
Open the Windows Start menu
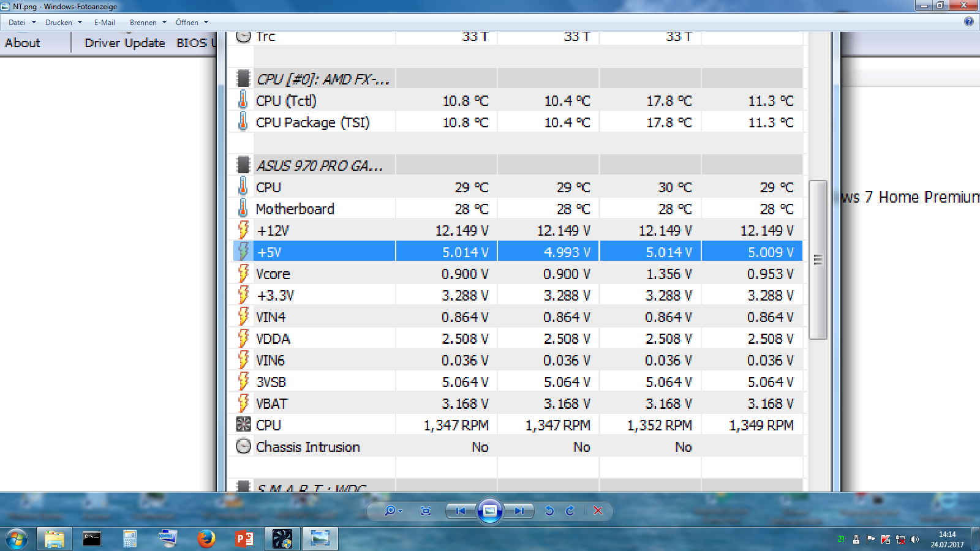17,539
